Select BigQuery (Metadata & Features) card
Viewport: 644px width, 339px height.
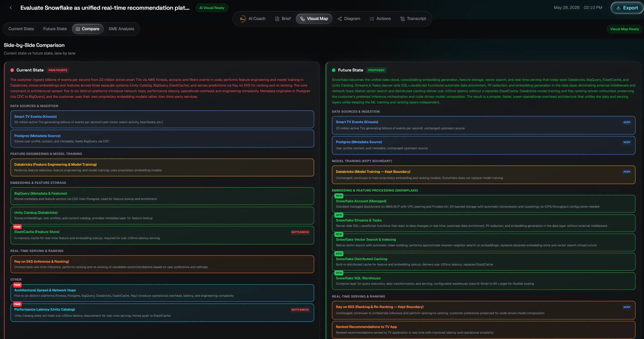click(162, 196)
